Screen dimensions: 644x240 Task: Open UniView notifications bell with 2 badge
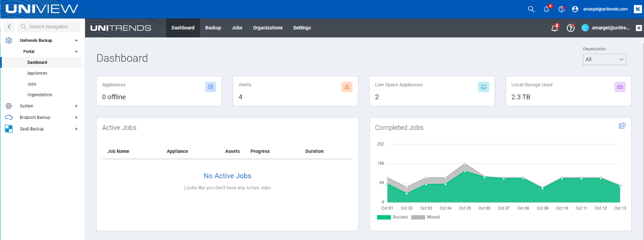pyautogui.click(x=547, y=9)
